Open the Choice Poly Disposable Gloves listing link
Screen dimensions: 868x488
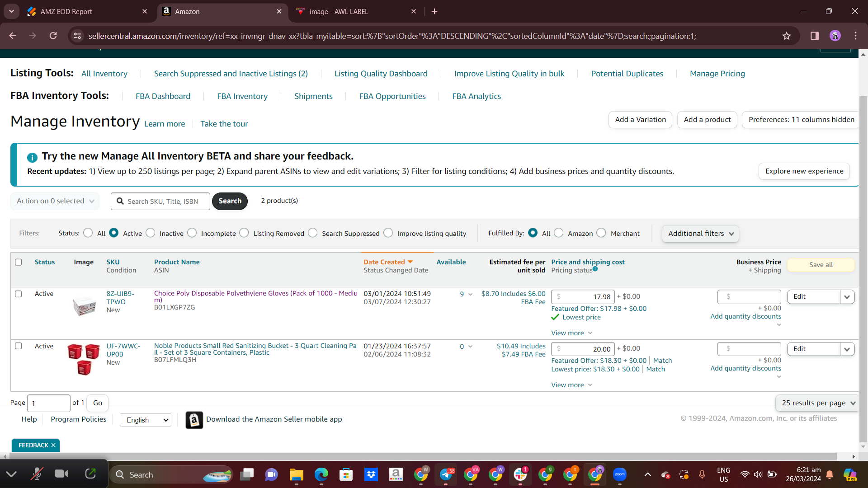[255, 296]
